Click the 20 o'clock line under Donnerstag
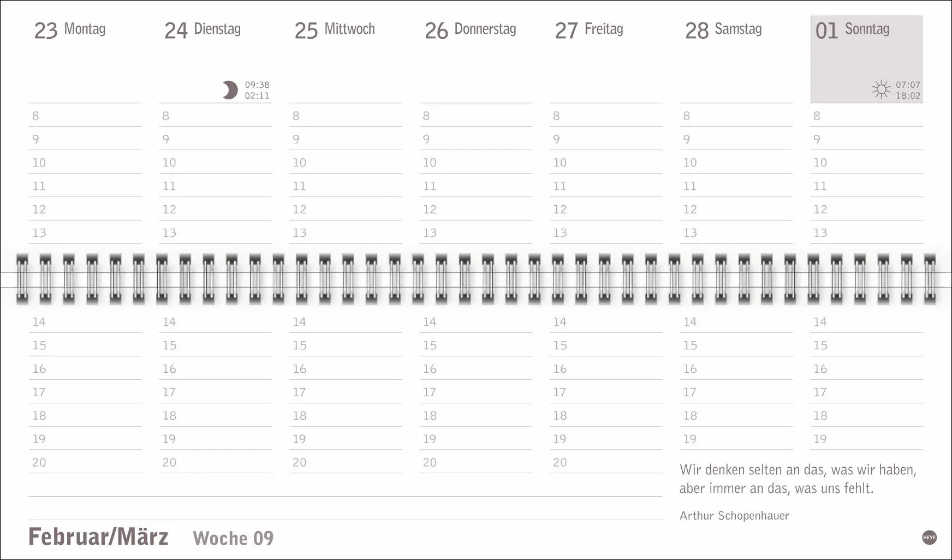 click(476, 463)
